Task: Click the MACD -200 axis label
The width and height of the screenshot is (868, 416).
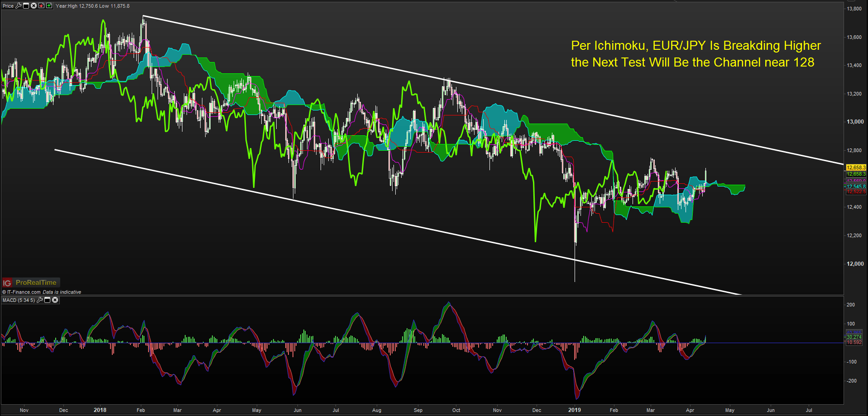Action: click(851, 381)
